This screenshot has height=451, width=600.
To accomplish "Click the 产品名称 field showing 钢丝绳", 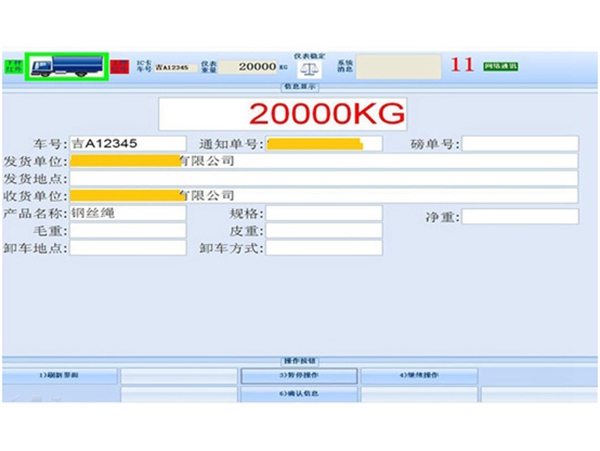I will coord(127,213).
